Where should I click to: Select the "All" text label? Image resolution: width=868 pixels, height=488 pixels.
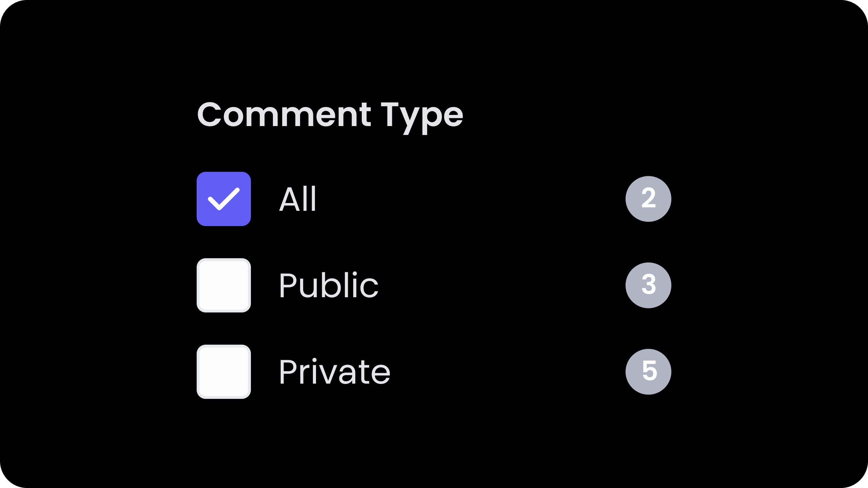tap(298, 199)
